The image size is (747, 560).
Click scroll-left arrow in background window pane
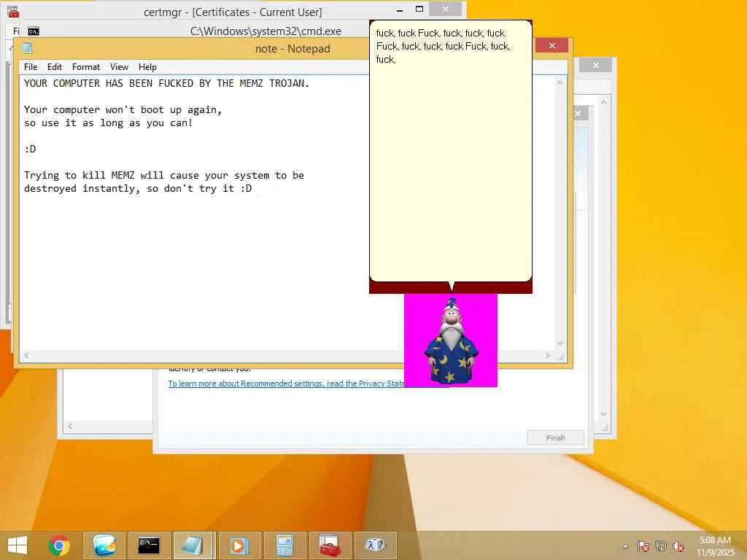70,426
